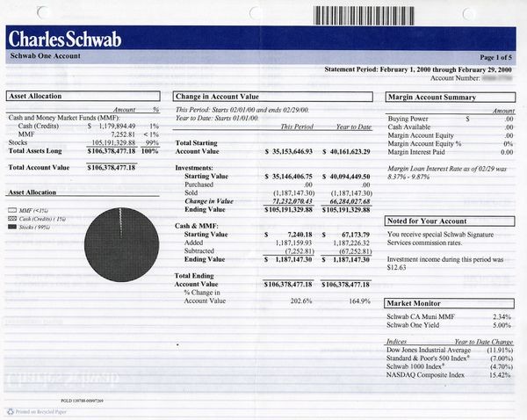Screen dimensions: 527x420
Task: Click the "Margin Interest Paid" label
Action: click(416, 152)
